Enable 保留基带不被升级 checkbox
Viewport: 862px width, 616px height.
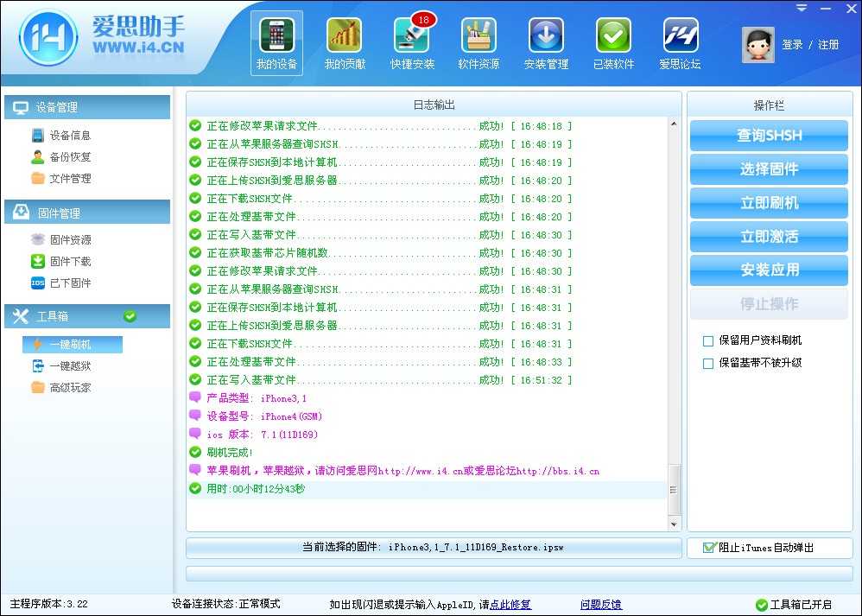click(708, 364)
